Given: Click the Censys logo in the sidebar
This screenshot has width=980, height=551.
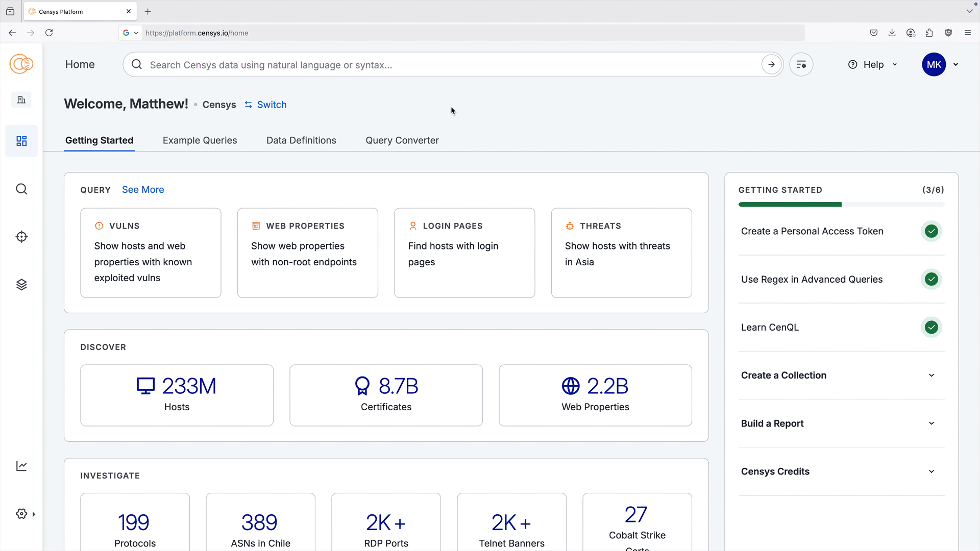Looking at the screenshot, I should point(21,64).
